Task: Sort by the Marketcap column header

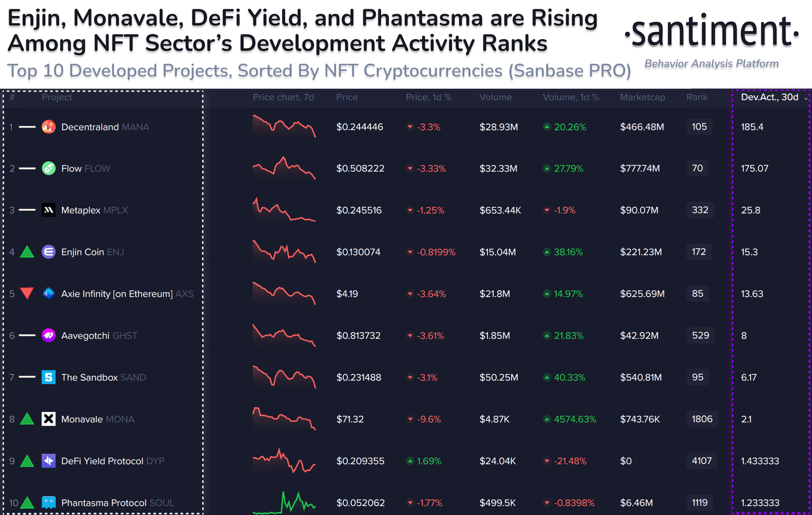Action: point(642,97)
